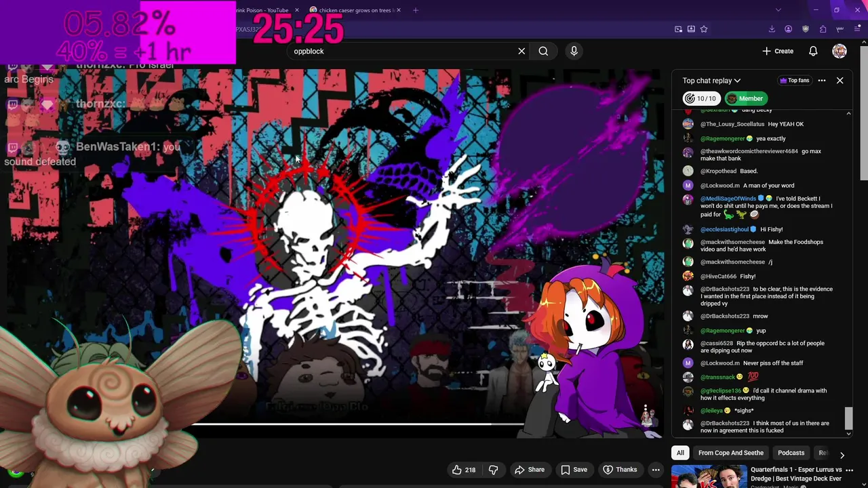
Task: Open a new browser tab
Action: click(416, 10)
